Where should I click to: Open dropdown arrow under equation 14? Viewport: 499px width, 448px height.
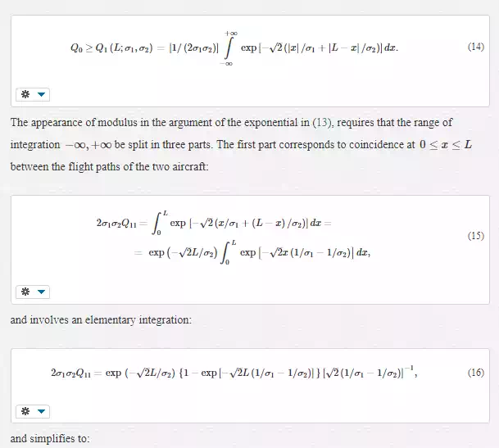42,94
